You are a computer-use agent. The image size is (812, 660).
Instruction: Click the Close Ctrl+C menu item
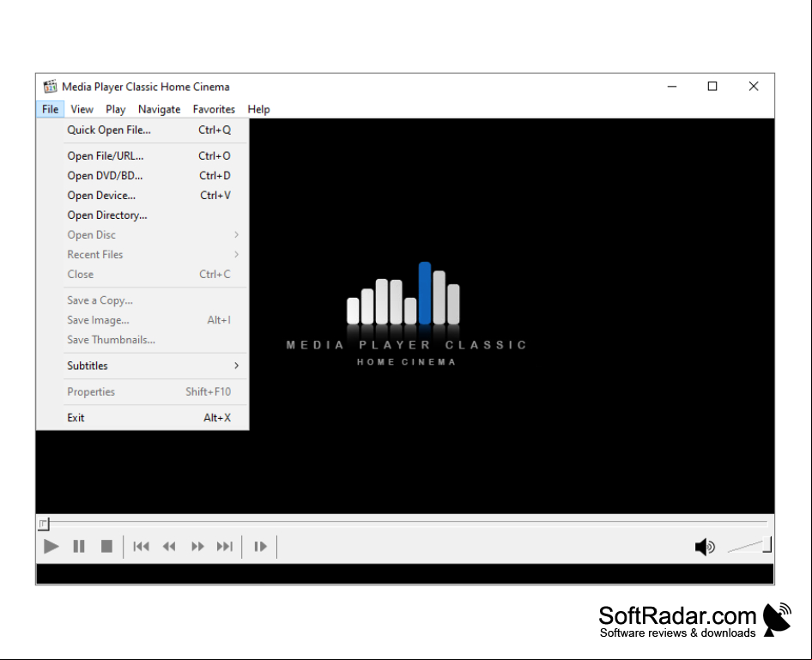142,274
